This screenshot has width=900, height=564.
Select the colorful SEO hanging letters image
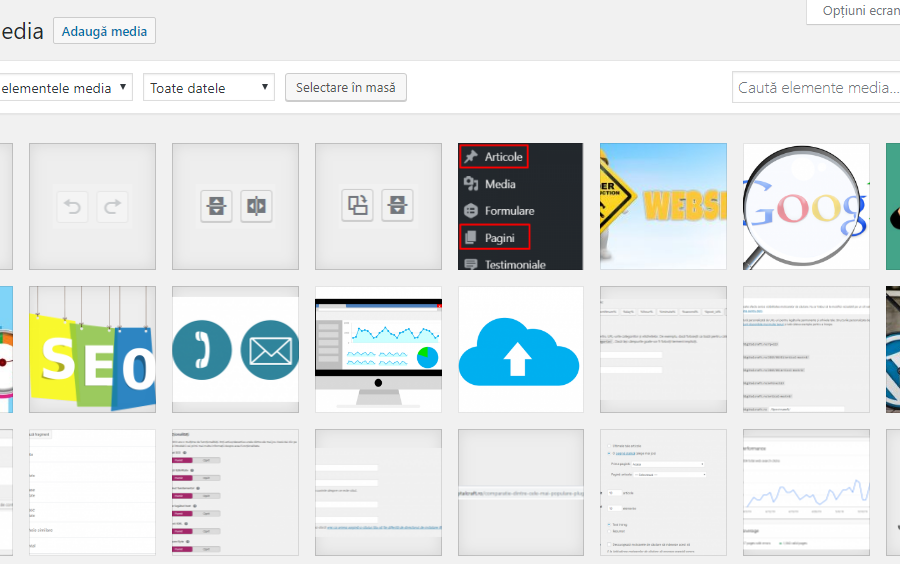(x=92, y=349)
